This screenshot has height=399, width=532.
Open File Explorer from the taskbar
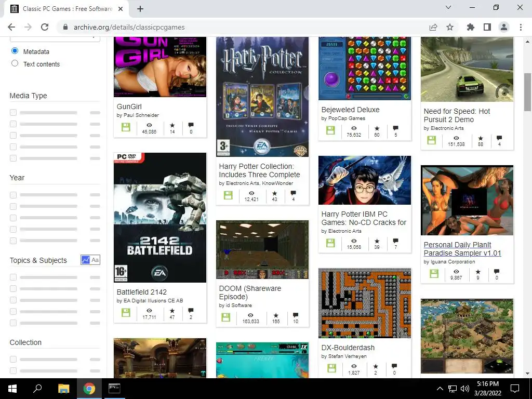click(x=63, y=389)
